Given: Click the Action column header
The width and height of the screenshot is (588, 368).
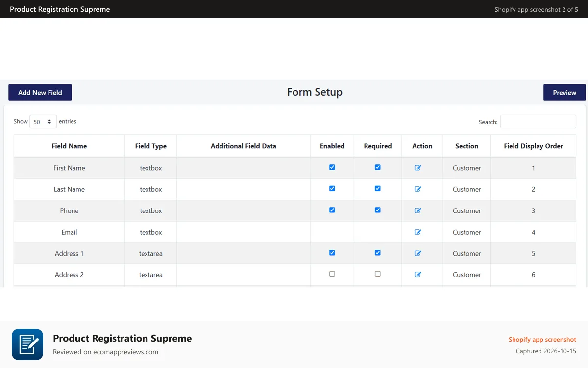Looking at the screenshot, I should (x=422, y=146).
